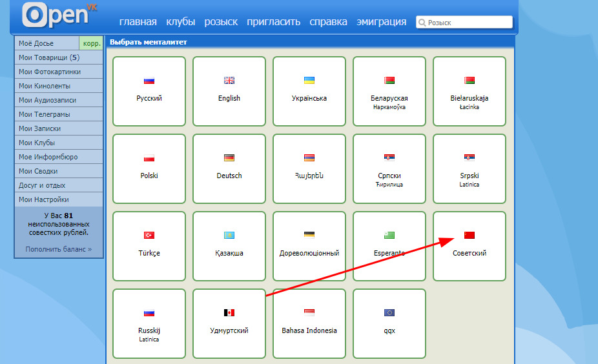Select the red Soviet flag icon

tap(469, 235)
